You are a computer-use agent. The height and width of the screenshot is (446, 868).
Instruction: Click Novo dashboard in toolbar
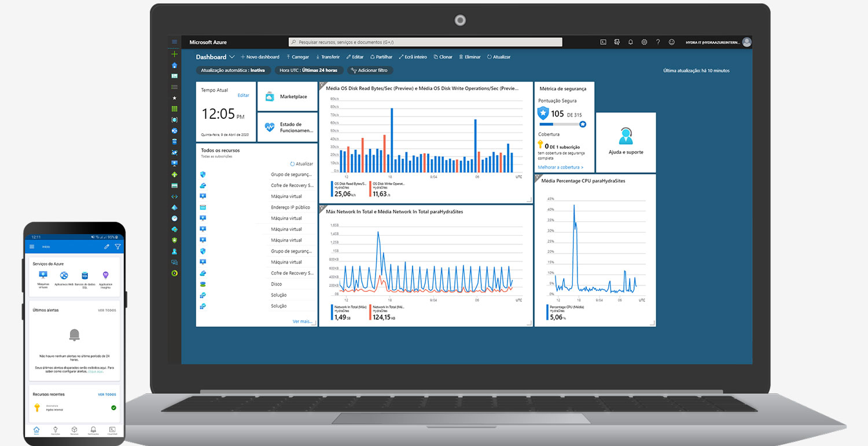pos(260,57)
